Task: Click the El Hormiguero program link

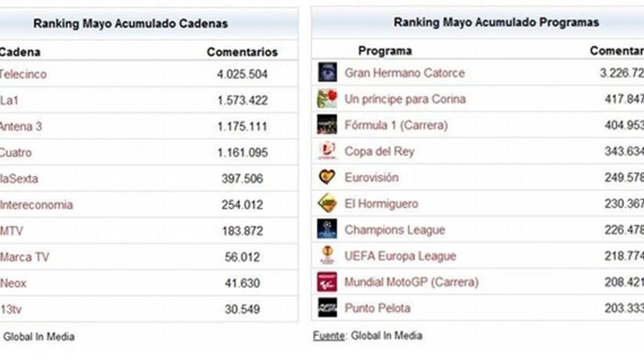Action: point(381,204)
